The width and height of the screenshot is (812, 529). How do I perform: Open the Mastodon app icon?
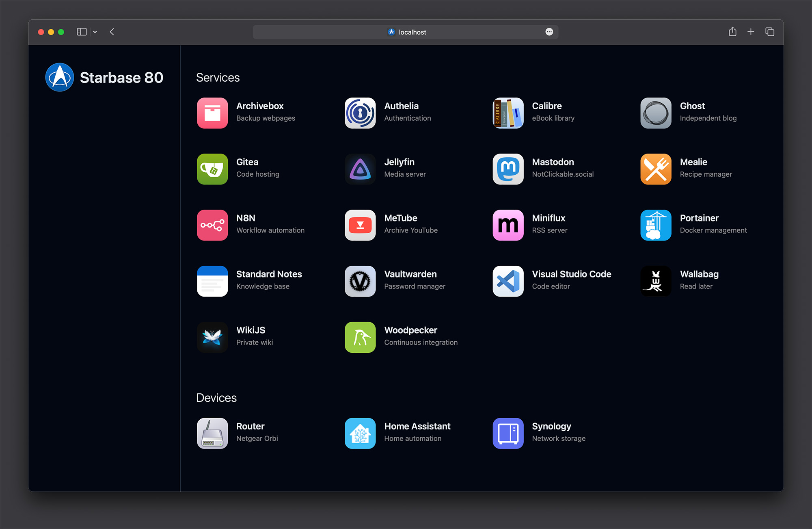[x=508, y=169]
